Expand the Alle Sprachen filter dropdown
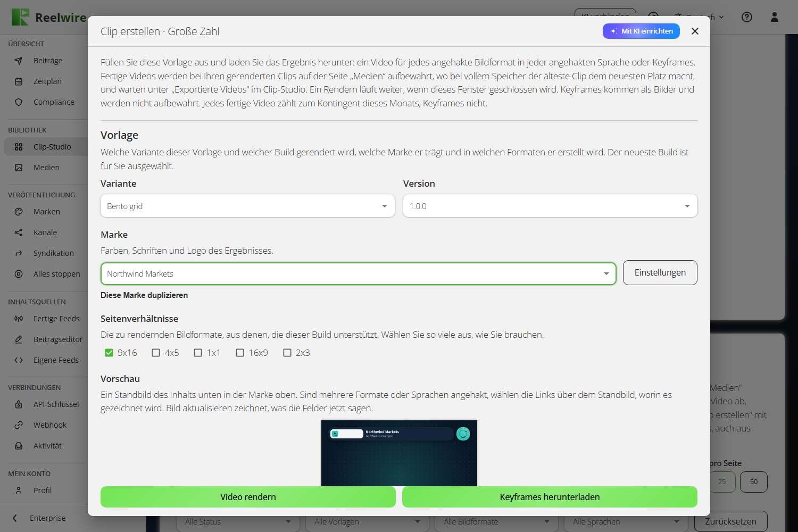Viewport: 798px width, 532px height. 626,522
